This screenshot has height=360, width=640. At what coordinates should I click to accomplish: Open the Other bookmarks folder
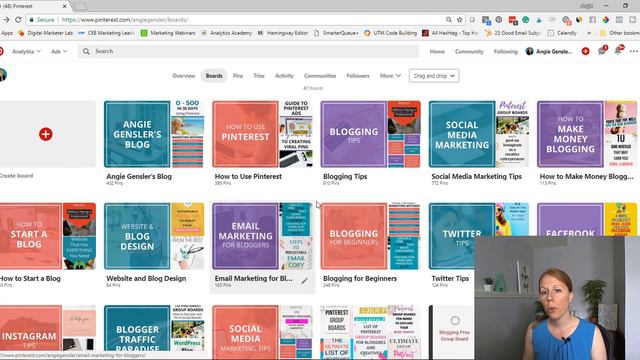619,33
